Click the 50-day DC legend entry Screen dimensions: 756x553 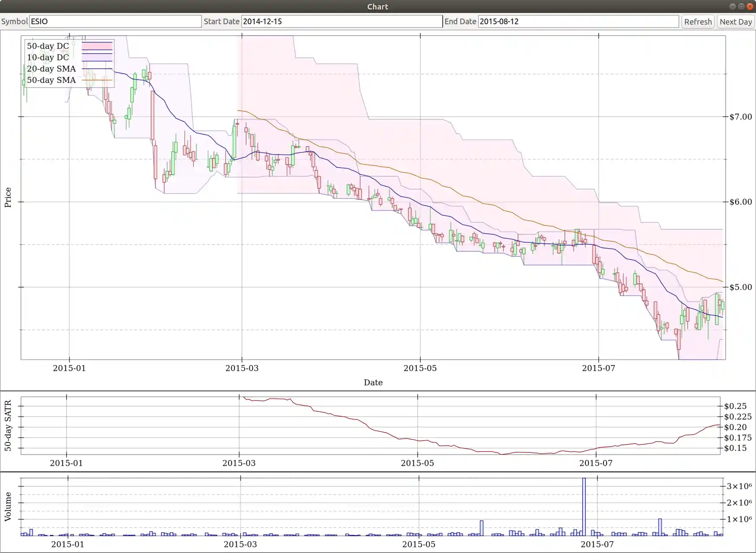coord(48,46)
